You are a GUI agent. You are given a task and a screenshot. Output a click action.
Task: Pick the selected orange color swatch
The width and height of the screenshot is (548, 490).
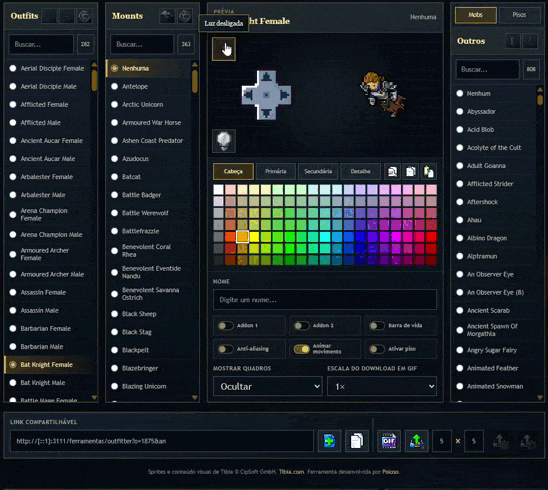(242, 237)
